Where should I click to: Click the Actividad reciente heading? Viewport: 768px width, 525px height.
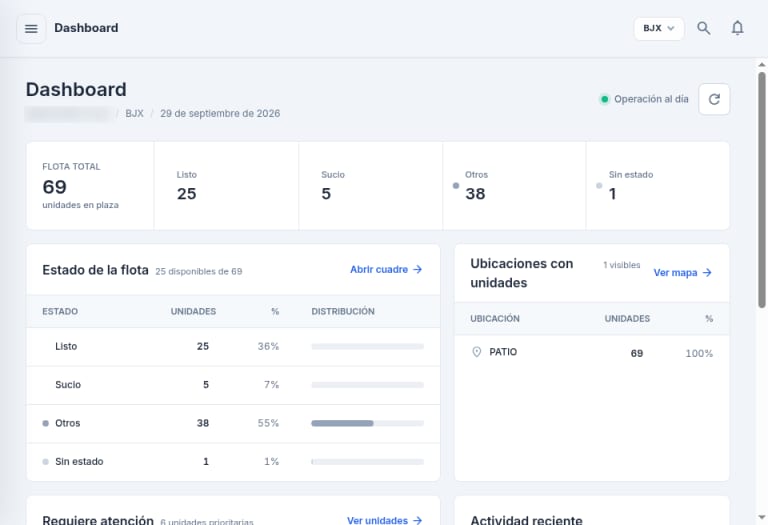pyautogui.click(x=527, y=520)
